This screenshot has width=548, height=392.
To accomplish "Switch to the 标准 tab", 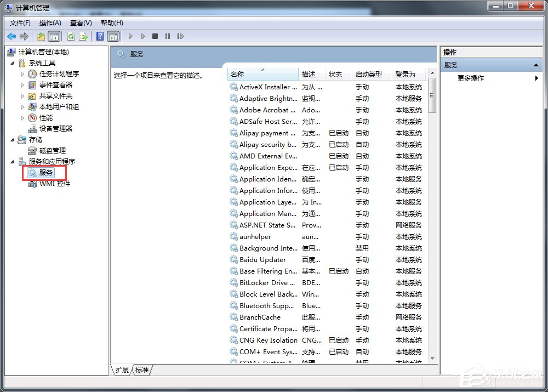I will tap(142, 370).
